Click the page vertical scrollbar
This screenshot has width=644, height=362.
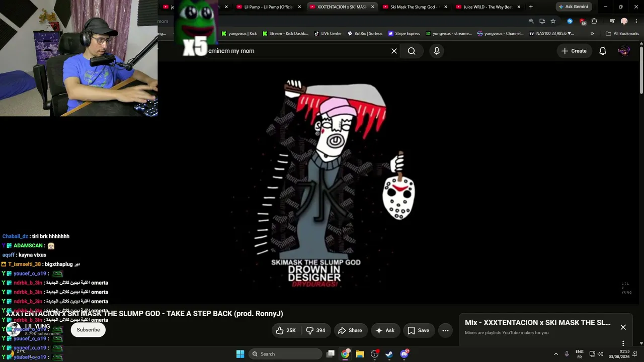click(641, 70)
